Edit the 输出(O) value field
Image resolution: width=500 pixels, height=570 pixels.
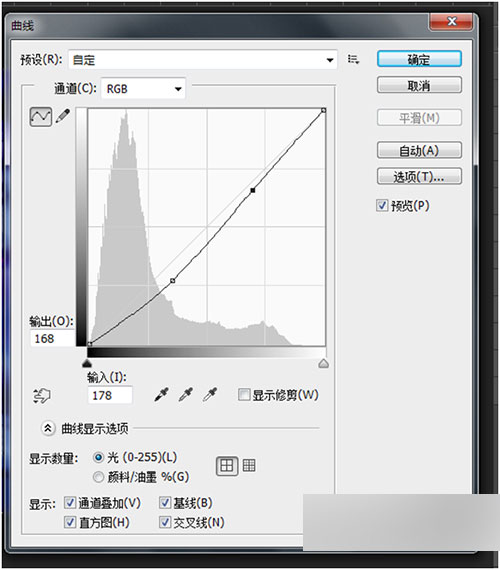pos(52,338)
